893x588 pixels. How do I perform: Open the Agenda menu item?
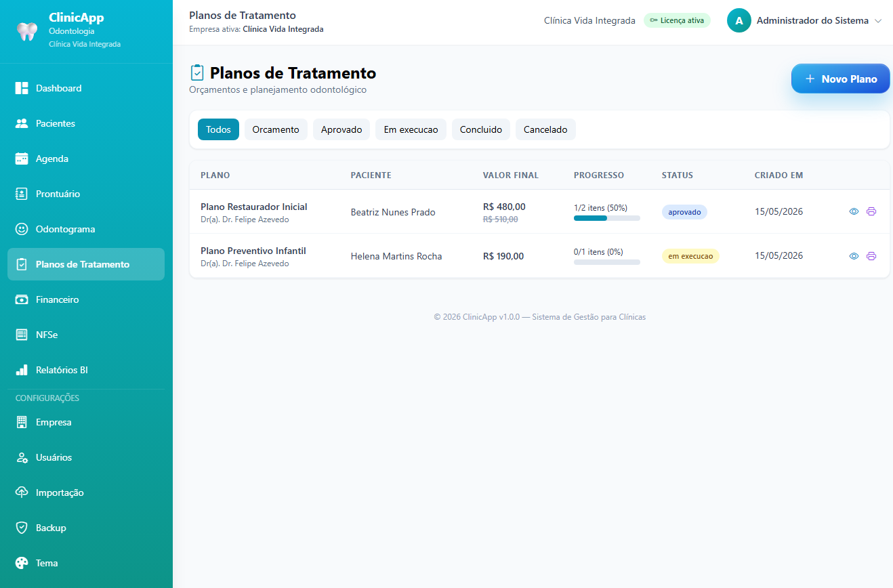pos(86,159)
